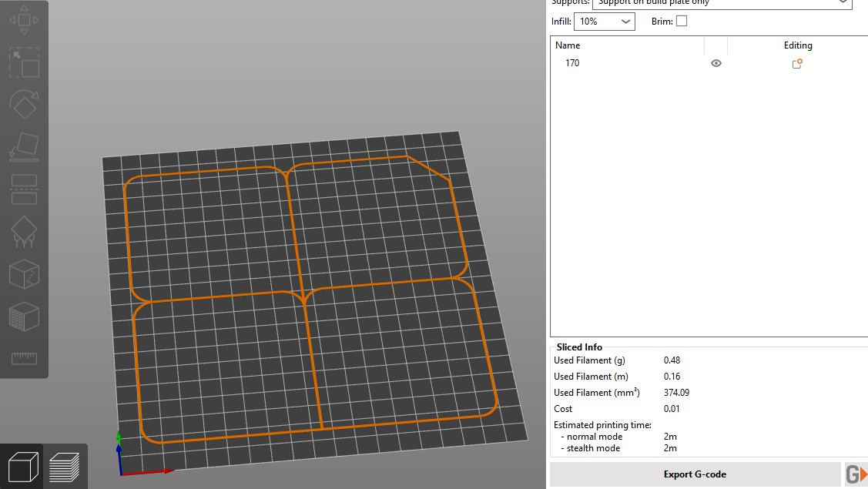Click the filament volume value 374.09
Screen dimensions: 868x489
click(x=676, y=392)
